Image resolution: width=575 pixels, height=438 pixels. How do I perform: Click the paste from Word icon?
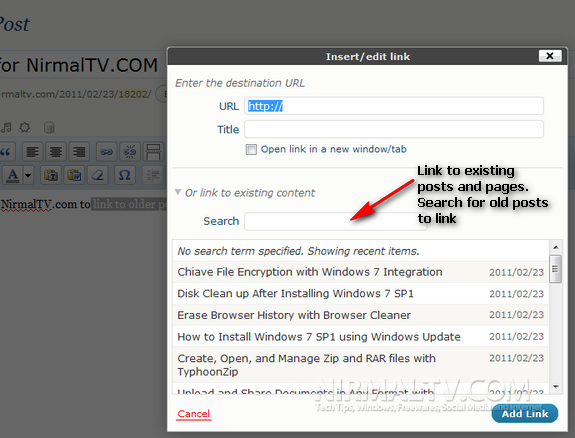(x=74, y=175)
